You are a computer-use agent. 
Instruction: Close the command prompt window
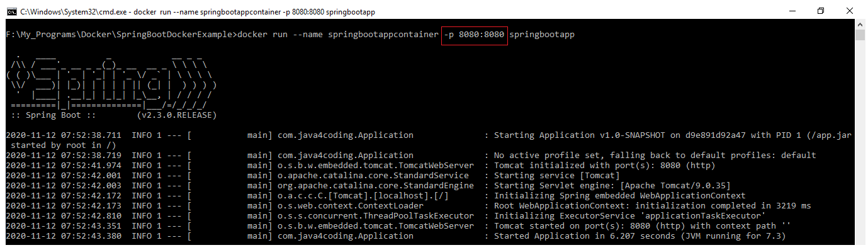(850, 11)
